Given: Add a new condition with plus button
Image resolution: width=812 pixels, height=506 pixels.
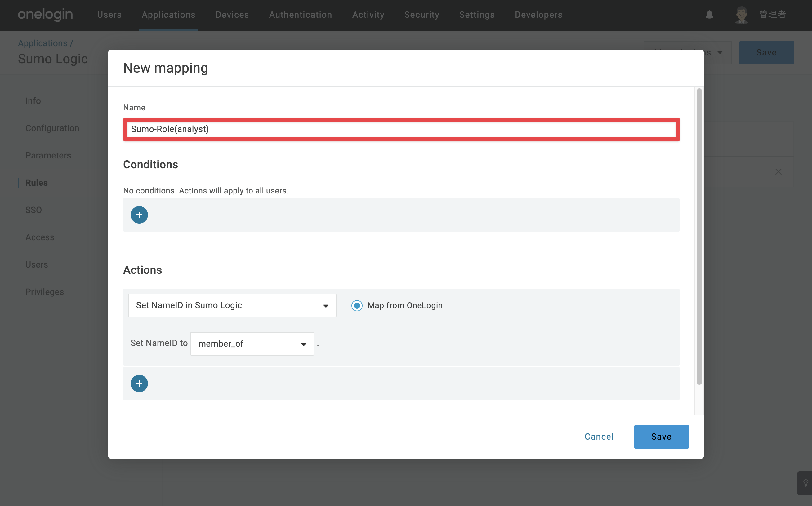Looking at the screenshot, I should [139, 215].
